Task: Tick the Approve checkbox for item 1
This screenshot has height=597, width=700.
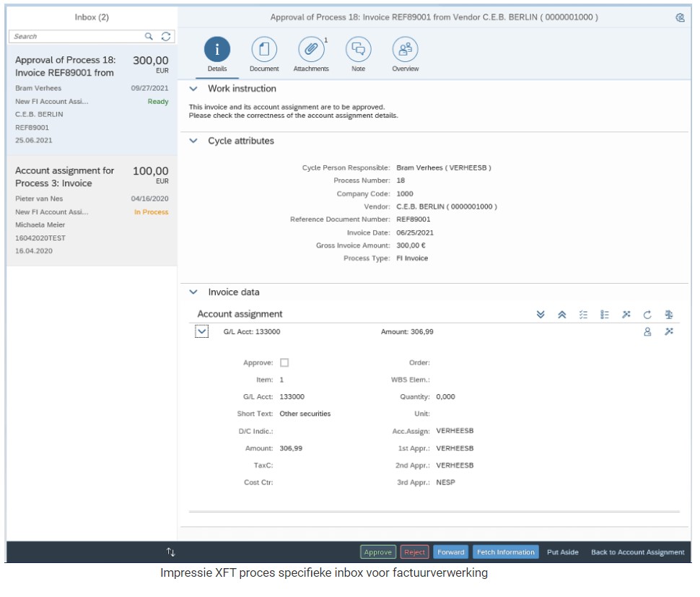Action: click(x=284, y=362)
